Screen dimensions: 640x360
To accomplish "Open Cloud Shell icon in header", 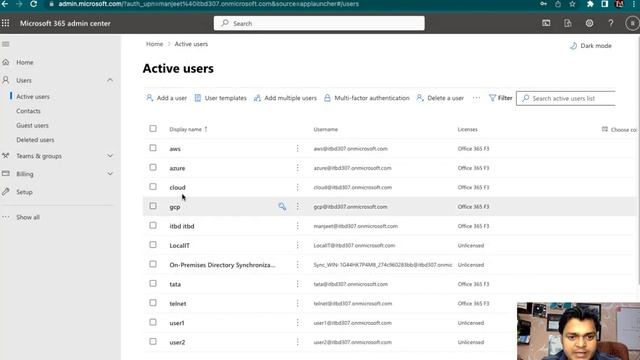I will [x=546, y=23].
